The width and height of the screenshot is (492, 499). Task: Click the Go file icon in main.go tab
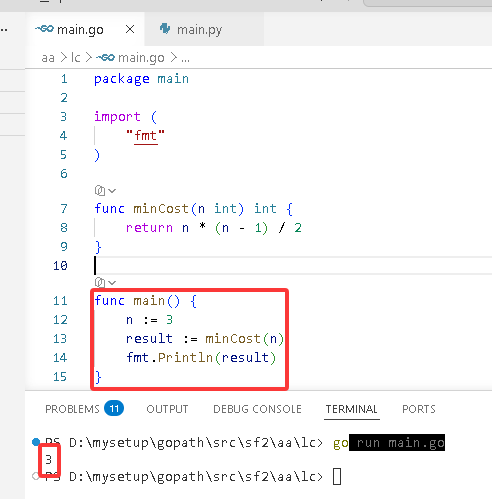coord(44,29)
